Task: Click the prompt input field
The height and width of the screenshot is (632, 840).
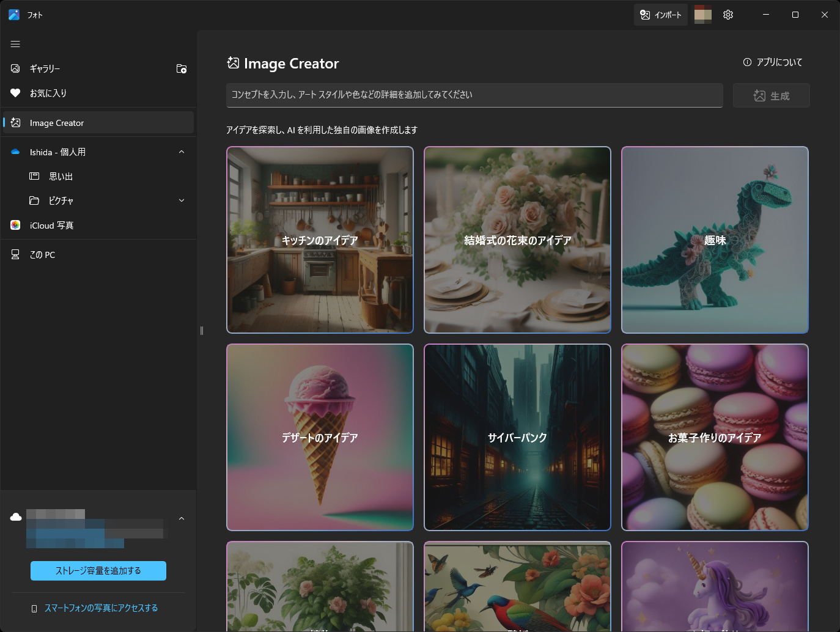Action: click(x=474, y=95)
